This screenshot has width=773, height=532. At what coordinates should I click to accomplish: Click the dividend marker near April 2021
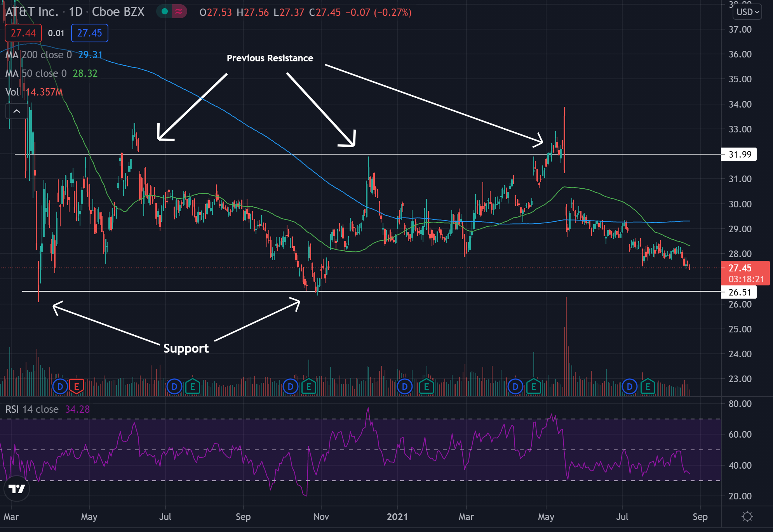point(515,386)
